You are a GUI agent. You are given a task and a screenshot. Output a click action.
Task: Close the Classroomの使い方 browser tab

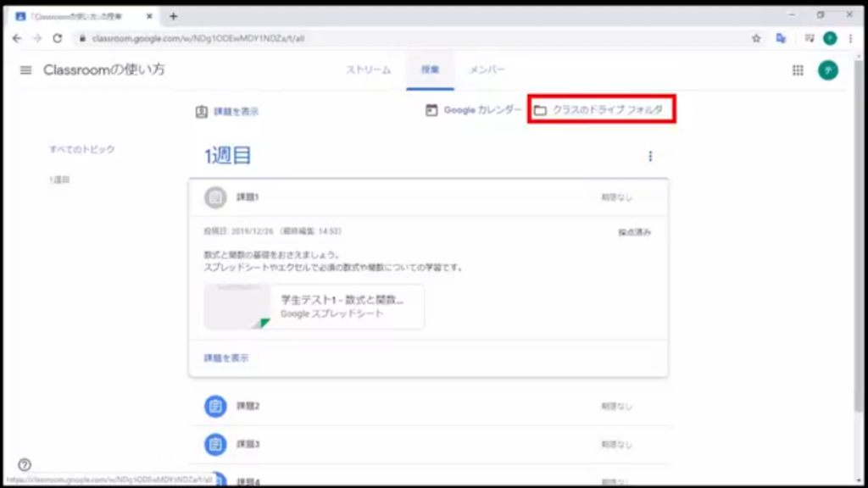[x=149, y=17]
